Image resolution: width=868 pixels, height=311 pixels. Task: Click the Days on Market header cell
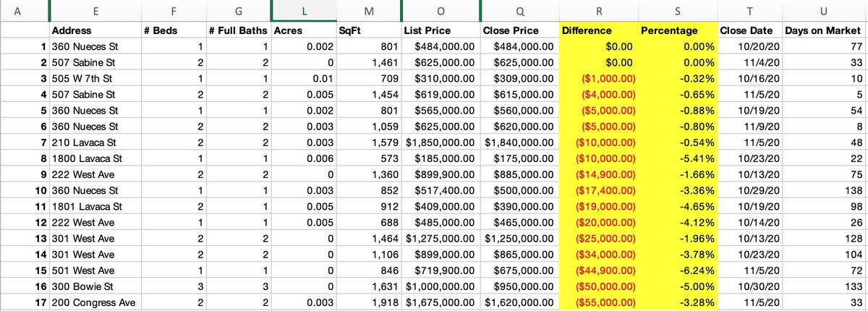point(825,30)
